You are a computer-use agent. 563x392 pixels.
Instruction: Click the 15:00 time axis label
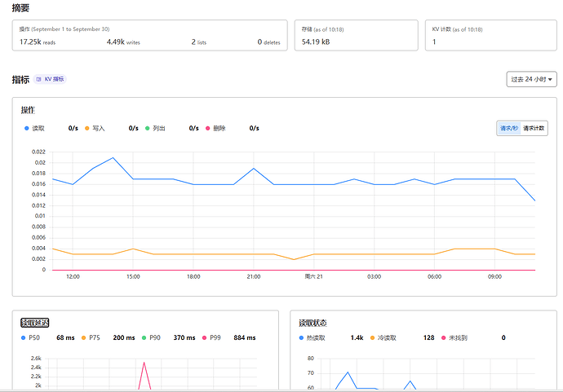[133, 277]
